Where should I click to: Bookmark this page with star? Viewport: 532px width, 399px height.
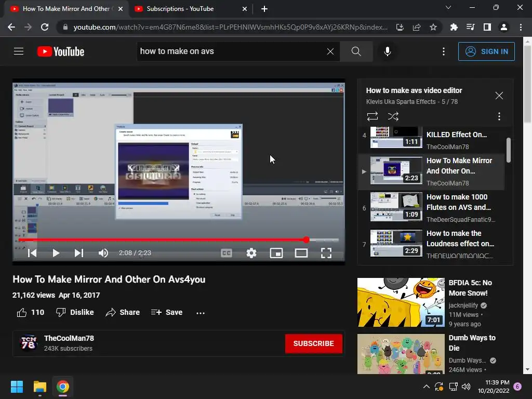pos(433,27)
